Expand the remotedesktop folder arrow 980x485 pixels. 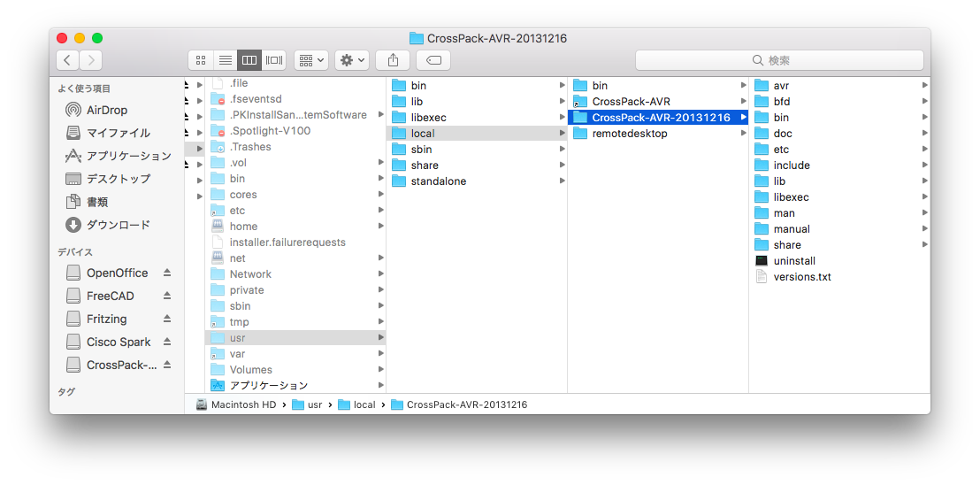[743, 133]
